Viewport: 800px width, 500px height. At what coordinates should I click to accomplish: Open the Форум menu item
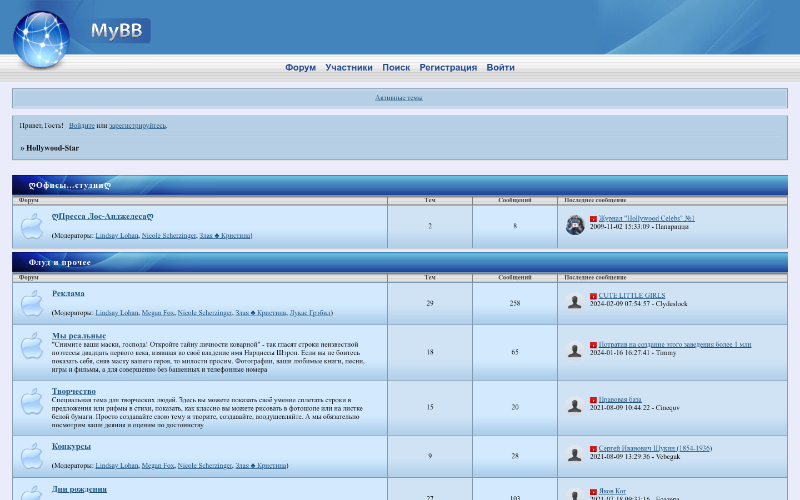pos(300,68)
